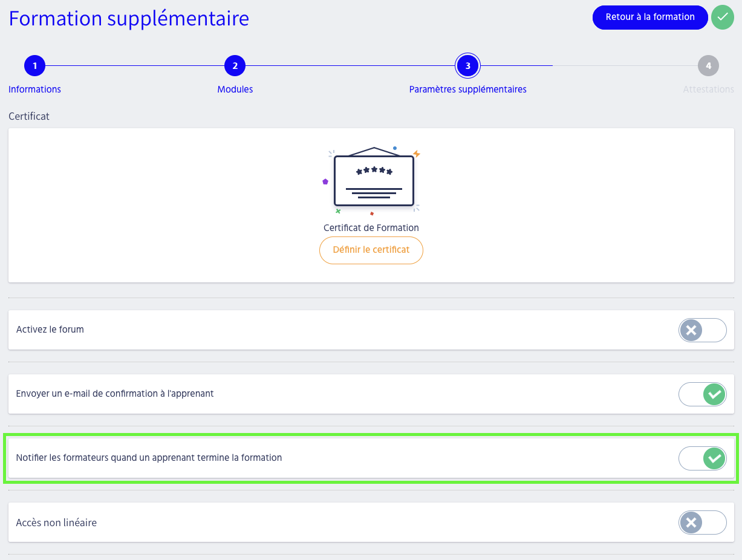The height and width of the screenshot is (560, 742).
Task: Disable learner confirmation e-mail toggle
Action: pos(702,394)
